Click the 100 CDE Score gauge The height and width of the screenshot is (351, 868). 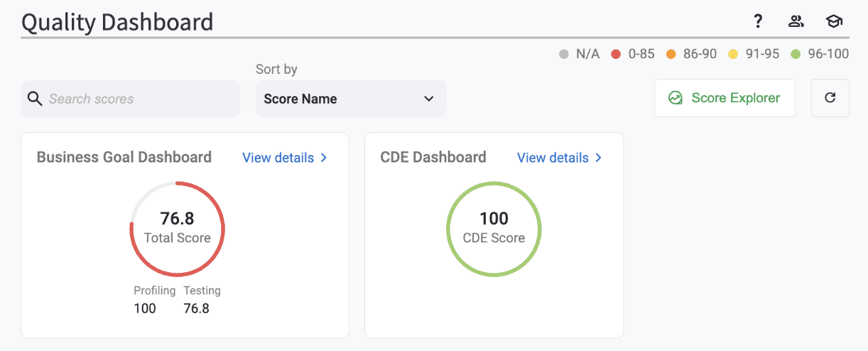pyautogui.click(x=494, y=229)
